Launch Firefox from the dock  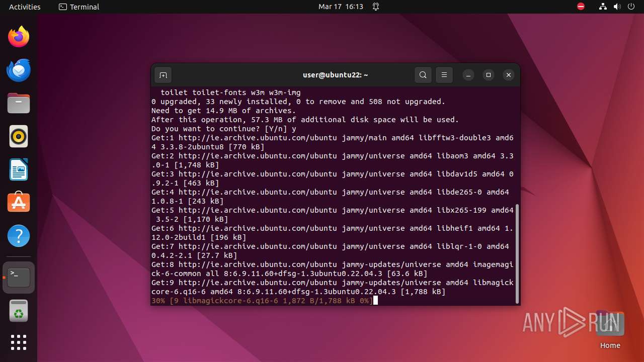(x=19, y=37)
